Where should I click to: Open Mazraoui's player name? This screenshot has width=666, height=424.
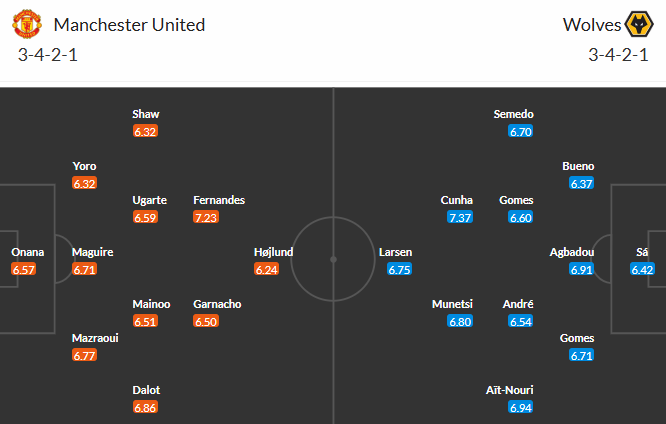(x=95, y=338)
